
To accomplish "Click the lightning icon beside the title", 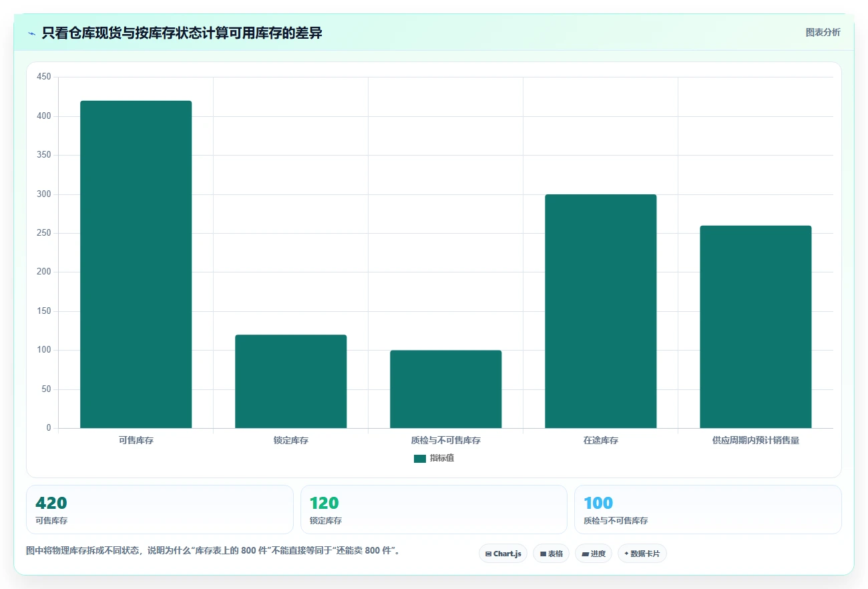I will [x=32, y=33].
